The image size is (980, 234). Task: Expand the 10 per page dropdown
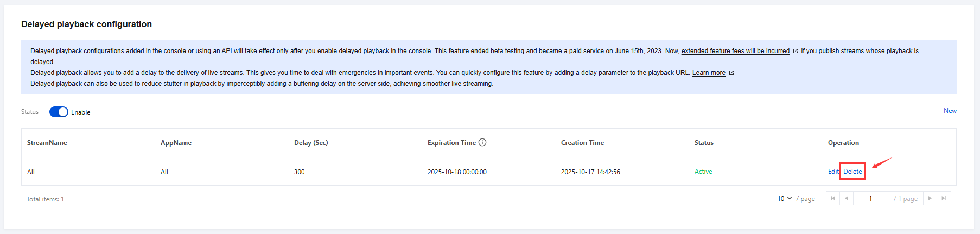(785, 199)
